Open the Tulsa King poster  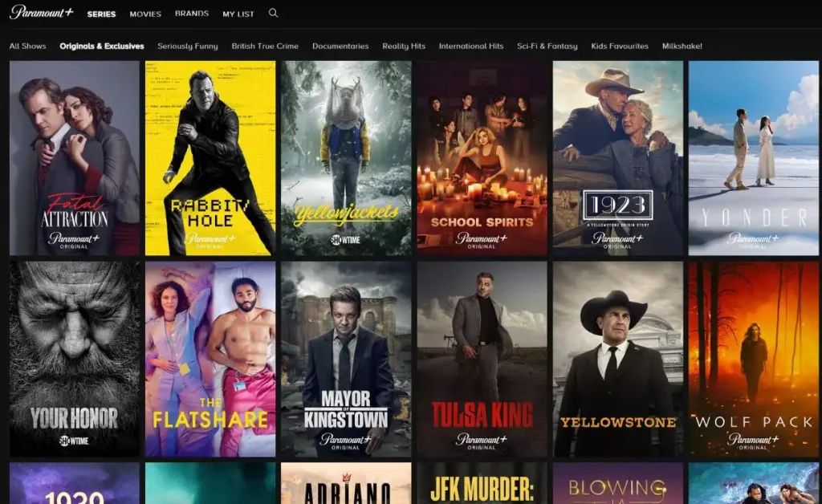tap(482, 360)
